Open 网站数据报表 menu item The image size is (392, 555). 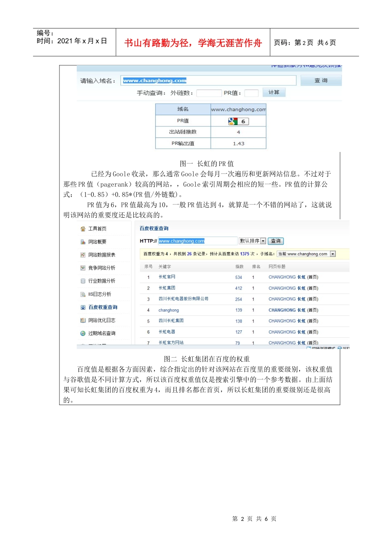tap(102, 255)
